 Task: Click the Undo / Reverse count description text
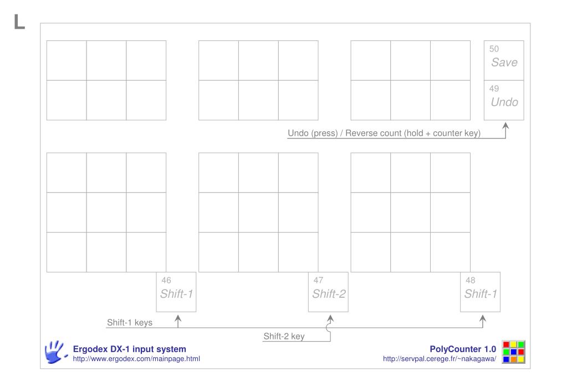coord(384,133)
